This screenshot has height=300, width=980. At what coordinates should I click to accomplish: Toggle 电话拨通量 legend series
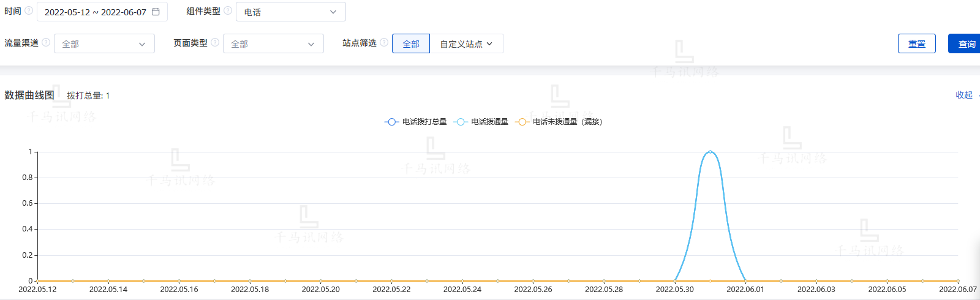(x=481, y=122)
